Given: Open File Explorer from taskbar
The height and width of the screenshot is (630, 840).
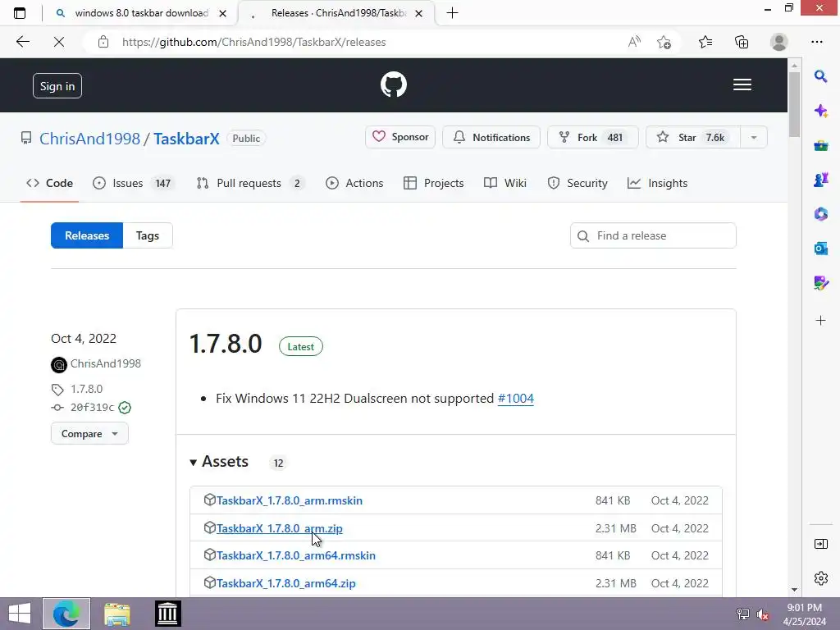Looking at the screenshot, I should (x=116, y=614).
